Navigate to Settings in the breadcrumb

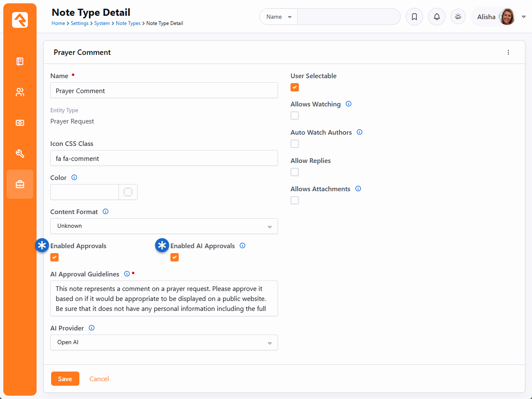pyautogui.click(x=79, y=23)
